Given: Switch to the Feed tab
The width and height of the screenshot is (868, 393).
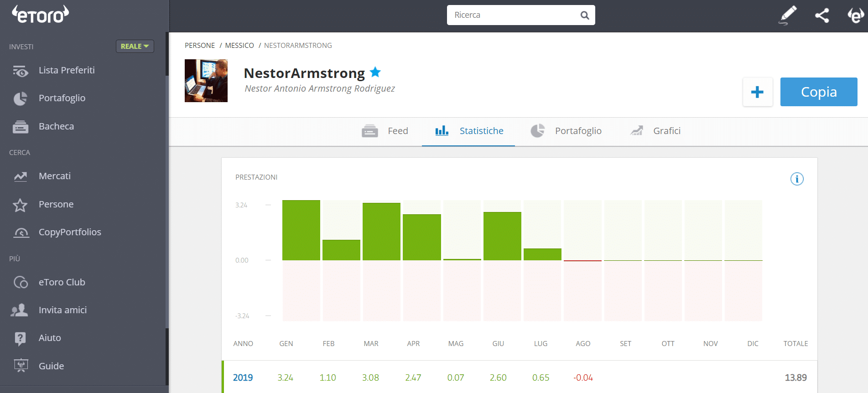Looking at the screenshot, I should 385,131.
